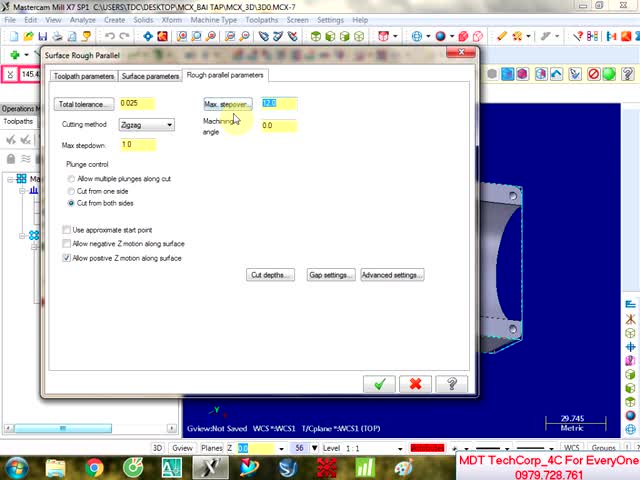640x480 pixels.
Task: Expand the blue shaded sphere dropdown arrow
Action: [x=452, y=36]
